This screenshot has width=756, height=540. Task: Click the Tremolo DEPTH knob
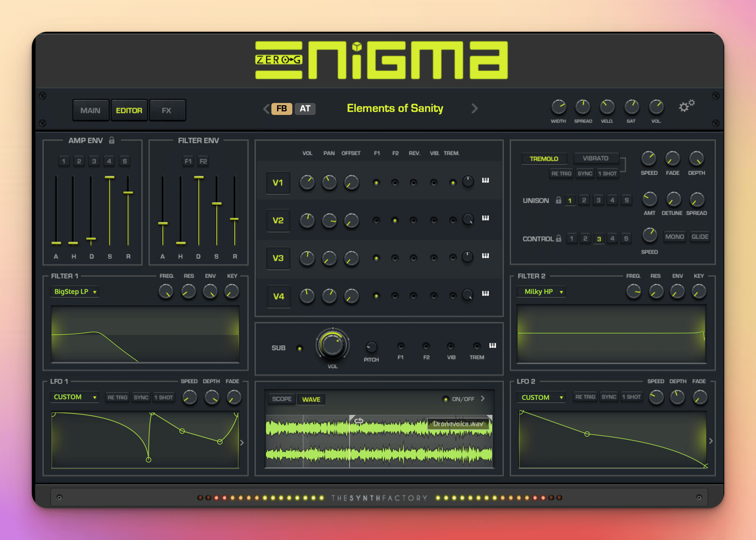(x=696, y=159)
